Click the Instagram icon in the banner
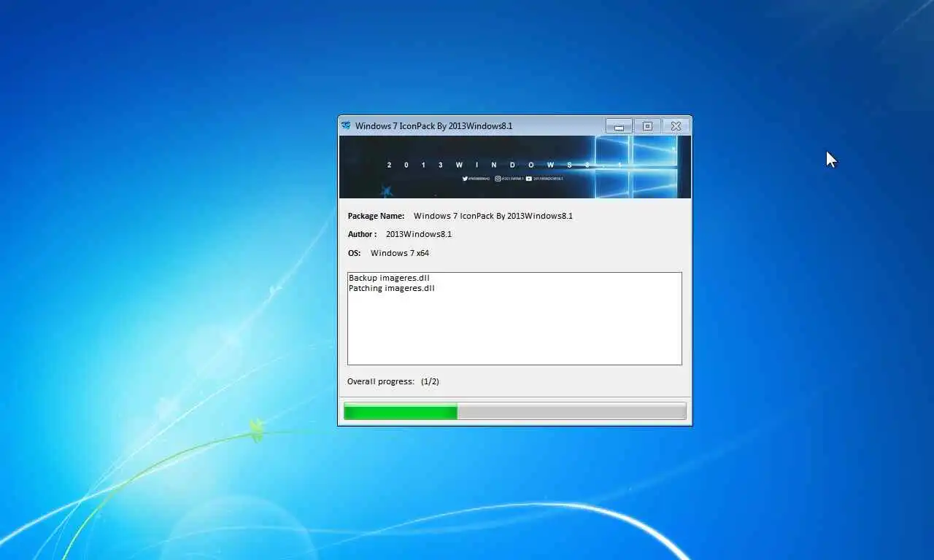 (498, 179)
